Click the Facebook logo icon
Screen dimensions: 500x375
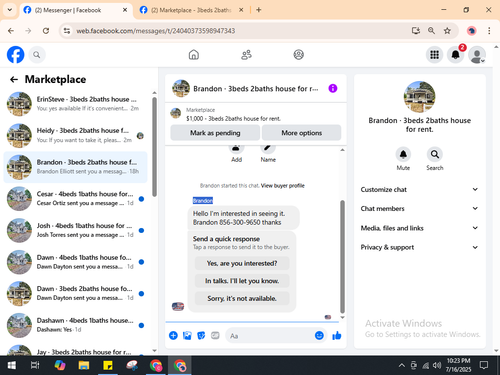pyautogui.click(x=16, y=55)
